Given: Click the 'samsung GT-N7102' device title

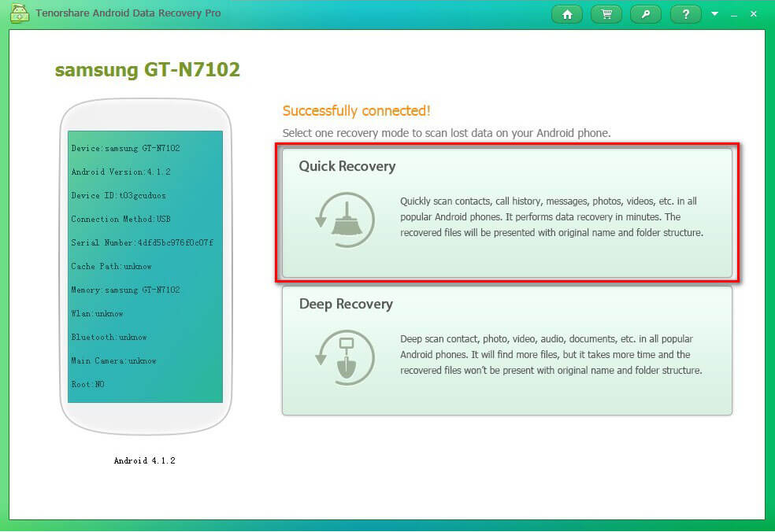Looking at the screenshot, I should tap(147, 70).
